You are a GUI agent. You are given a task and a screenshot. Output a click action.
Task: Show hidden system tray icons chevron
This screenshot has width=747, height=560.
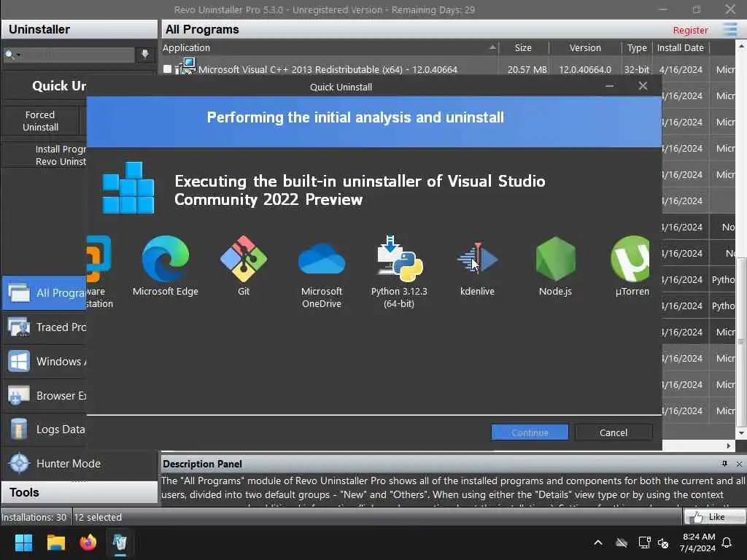(598, 542)
